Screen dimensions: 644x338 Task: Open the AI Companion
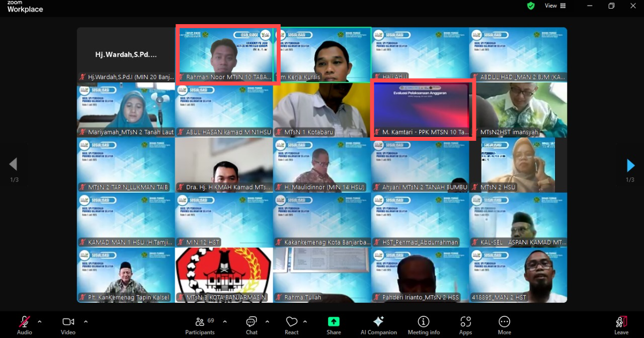[378, 322]
